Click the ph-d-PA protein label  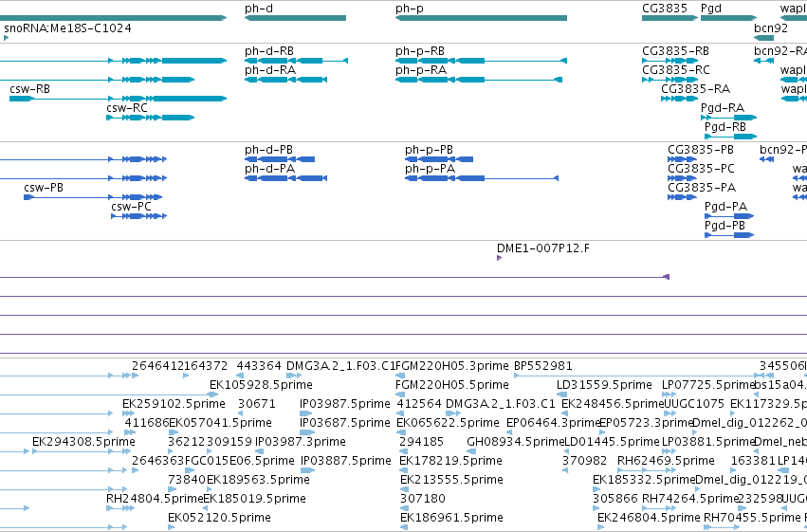[269, 169]
